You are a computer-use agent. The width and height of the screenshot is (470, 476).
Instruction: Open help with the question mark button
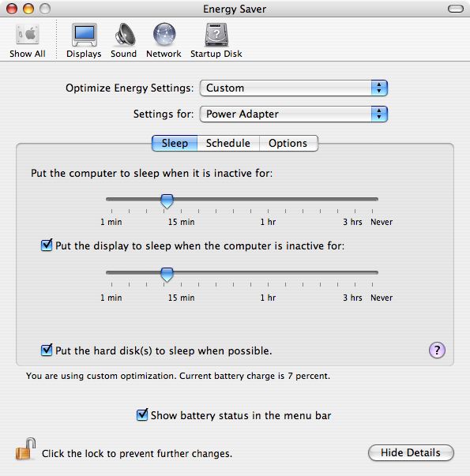(x=437, y=350)
